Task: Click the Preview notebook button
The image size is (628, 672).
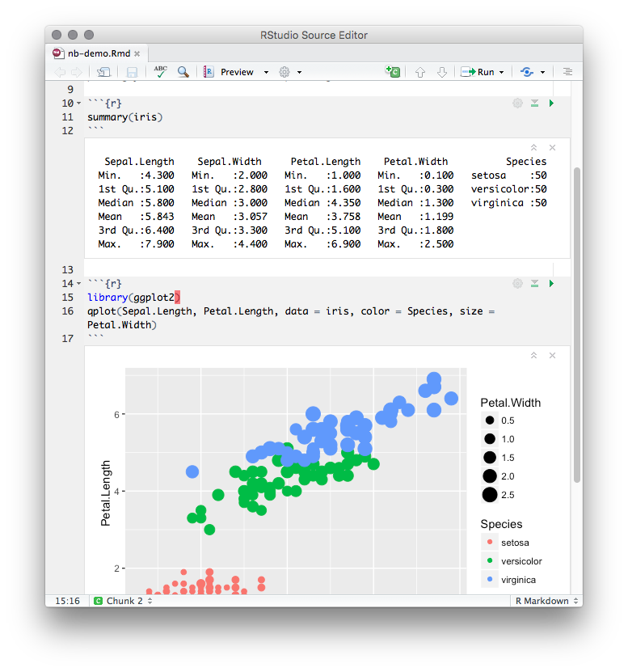Action: pos(230,72)
